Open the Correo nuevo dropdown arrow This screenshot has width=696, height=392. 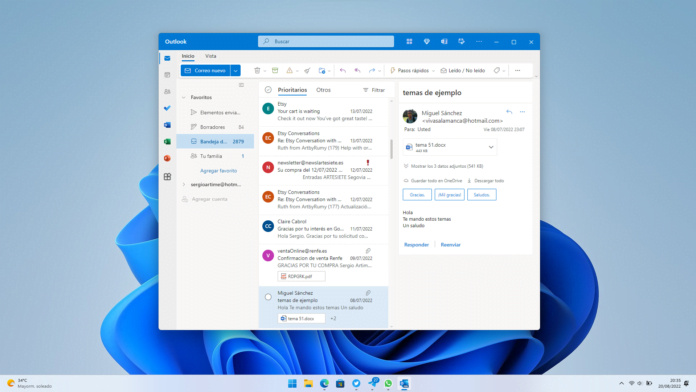[236, 71]
